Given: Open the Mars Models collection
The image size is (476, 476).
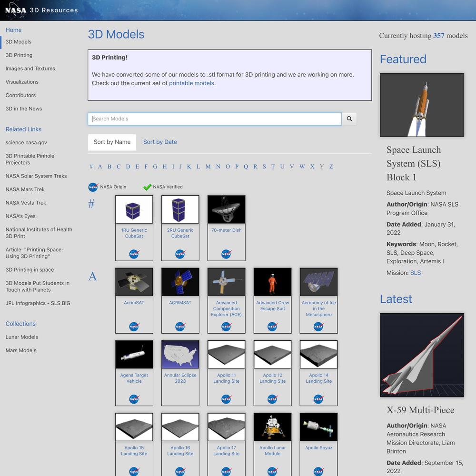Looking at the screenshot, I should click(x=20, y=350).
